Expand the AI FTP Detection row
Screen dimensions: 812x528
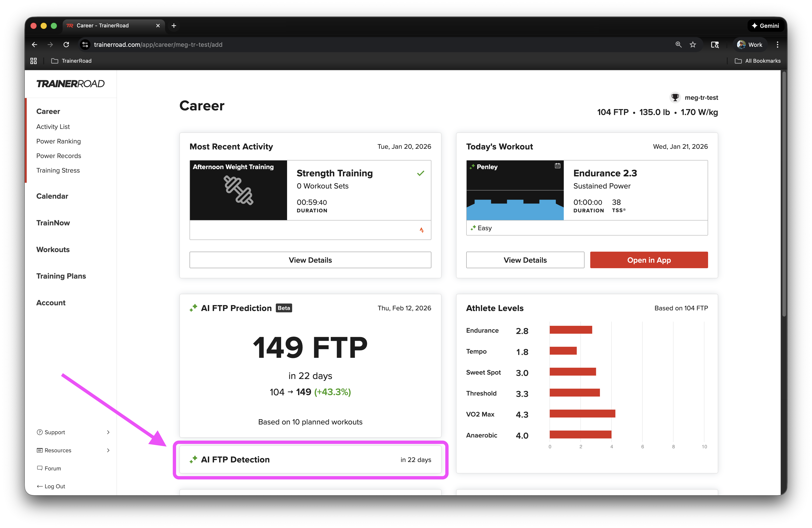310,459
